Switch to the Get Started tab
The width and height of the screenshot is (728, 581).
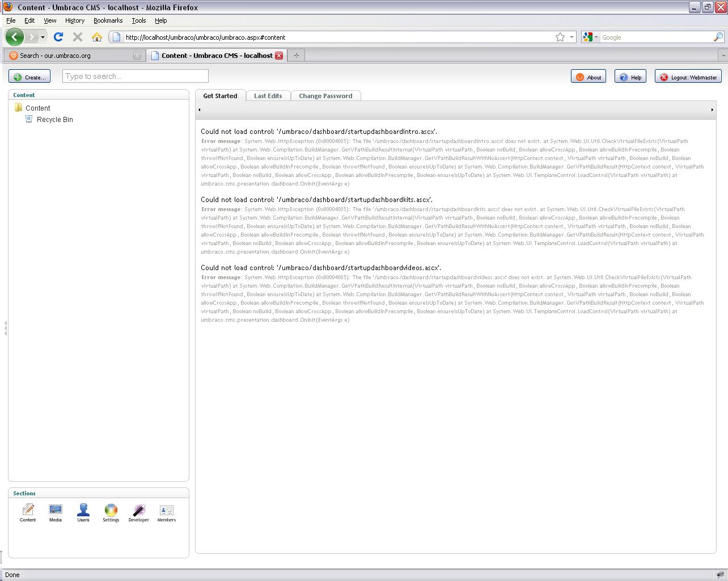coord(220,96)
